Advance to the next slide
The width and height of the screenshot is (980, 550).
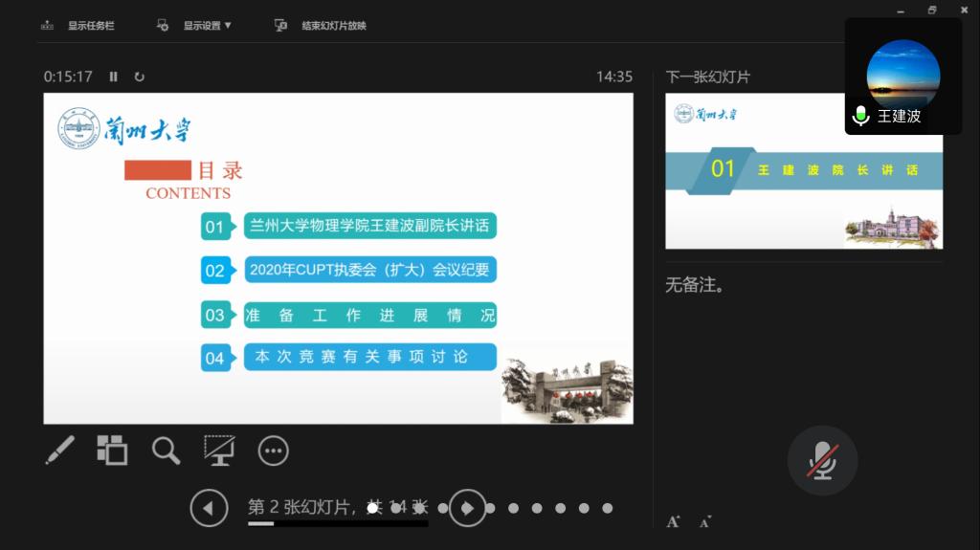(x=467, y=508)
